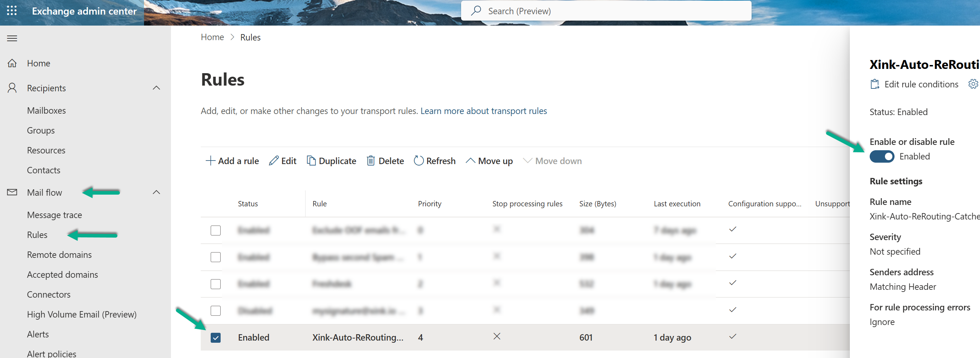This screenshot has height=358, width=980.
Task: Open High Volume Email (Preview)
Action: pos(82,314)
